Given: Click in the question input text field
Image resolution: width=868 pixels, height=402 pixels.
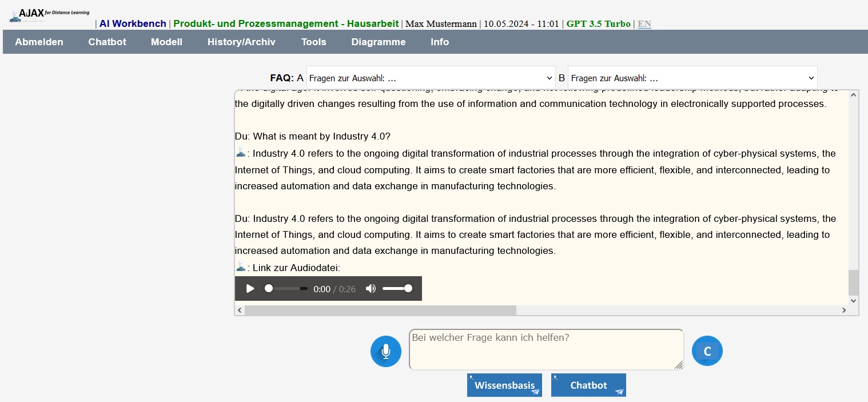Looking at the screenshot, I should 546,349.
